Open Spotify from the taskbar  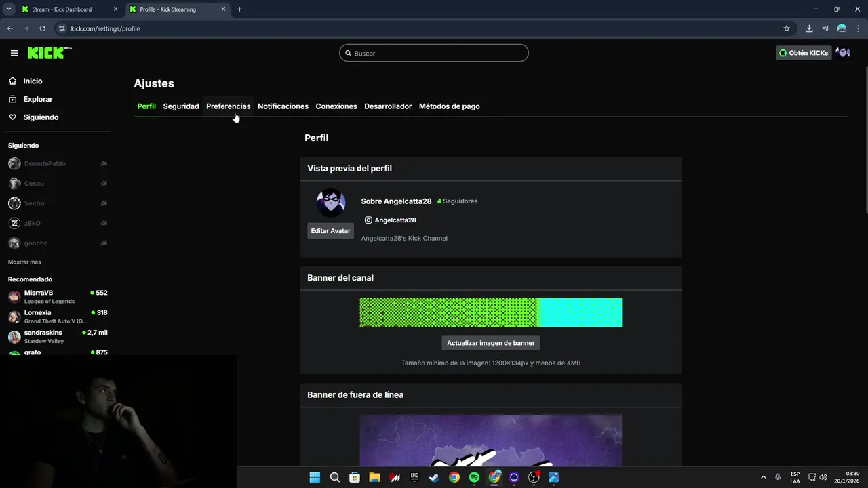coord(474,477)
